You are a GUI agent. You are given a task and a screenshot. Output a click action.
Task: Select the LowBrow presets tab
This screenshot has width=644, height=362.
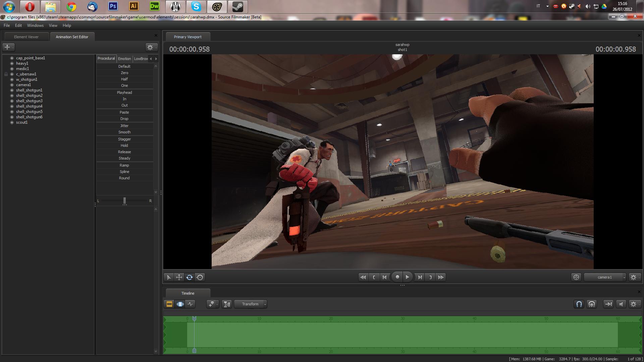pos(141,59)
